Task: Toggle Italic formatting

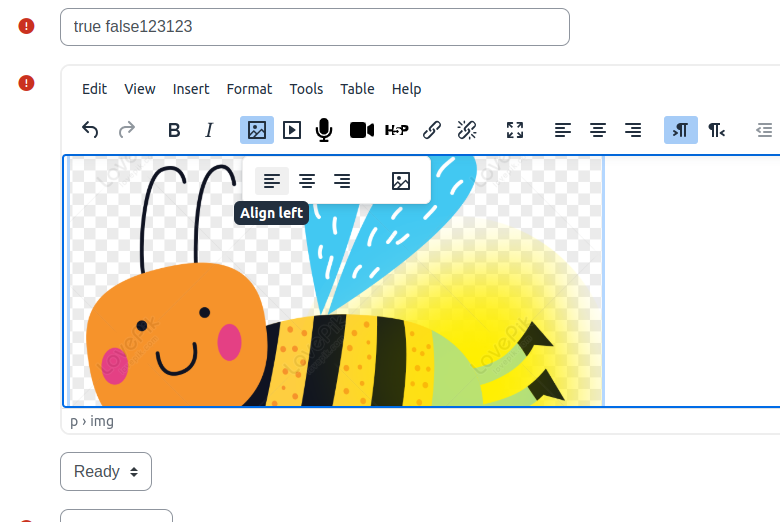Action: (209, 130)
